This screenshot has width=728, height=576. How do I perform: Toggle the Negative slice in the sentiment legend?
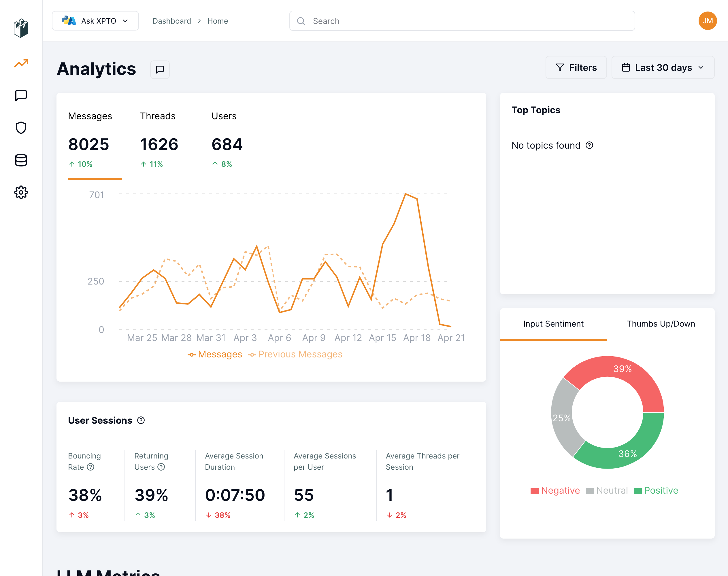click(555, 490)
